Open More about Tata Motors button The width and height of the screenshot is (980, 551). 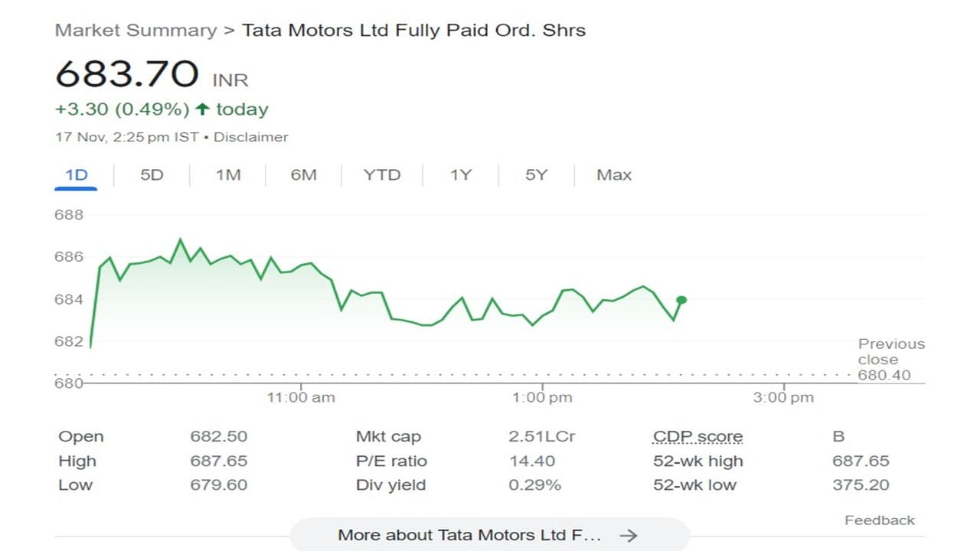point(469,535)
